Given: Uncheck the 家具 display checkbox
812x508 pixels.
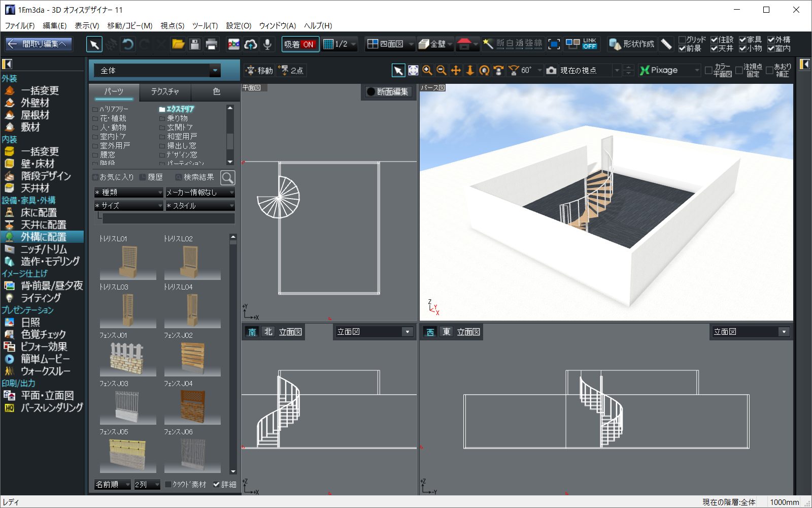Looking at the screenshot, I should [742, 40].
